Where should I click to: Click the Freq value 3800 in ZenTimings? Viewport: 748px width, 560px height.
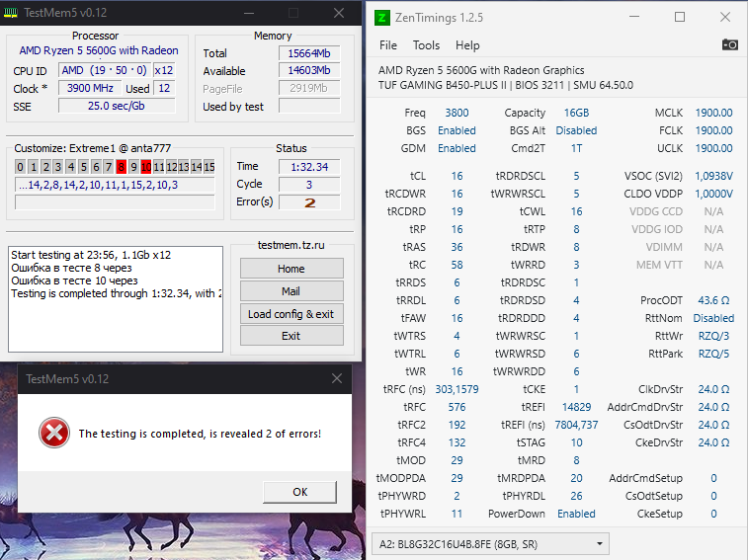coord(457,113)
